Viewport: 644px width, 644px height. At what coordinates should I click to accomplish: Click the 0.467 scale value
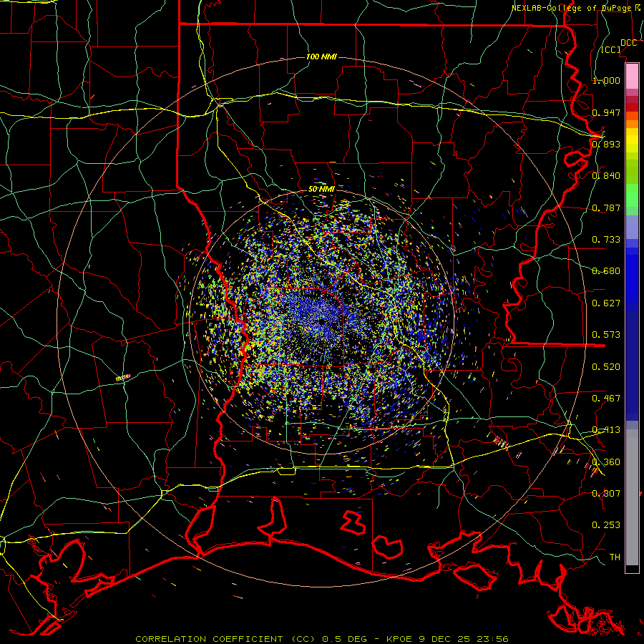pos(606,399)
